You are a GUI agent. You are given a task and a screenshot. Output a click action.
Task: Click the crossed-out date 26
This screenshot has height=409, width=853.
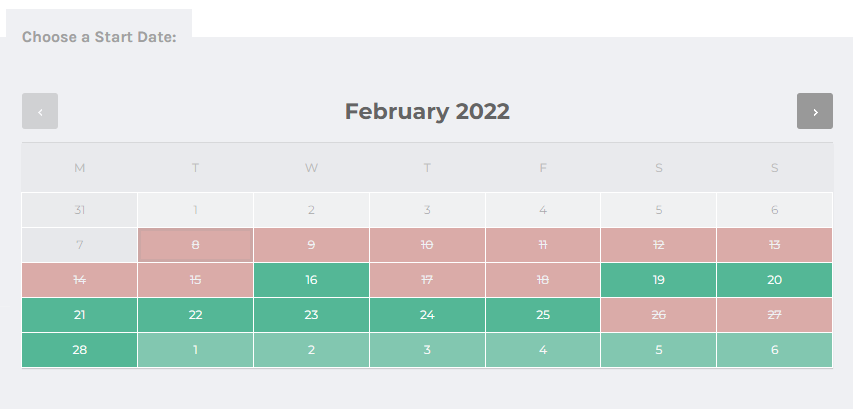pos(659,315)
